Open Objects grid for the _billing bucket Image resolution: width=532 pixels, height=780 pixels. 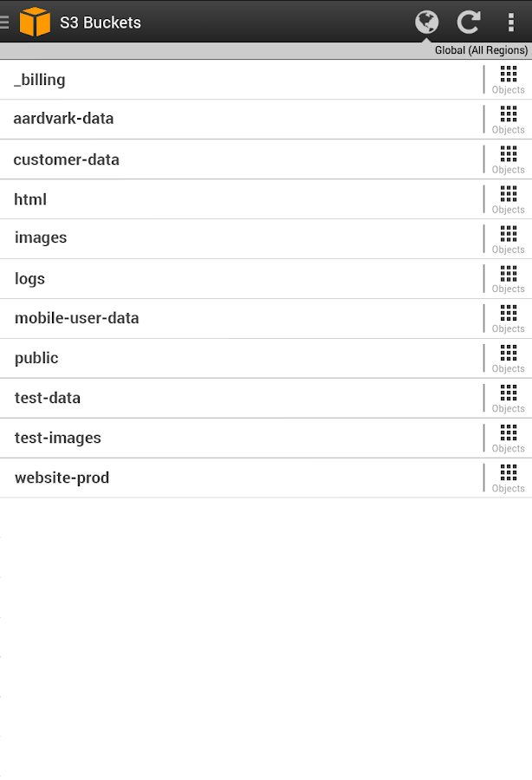pos(508,79)
